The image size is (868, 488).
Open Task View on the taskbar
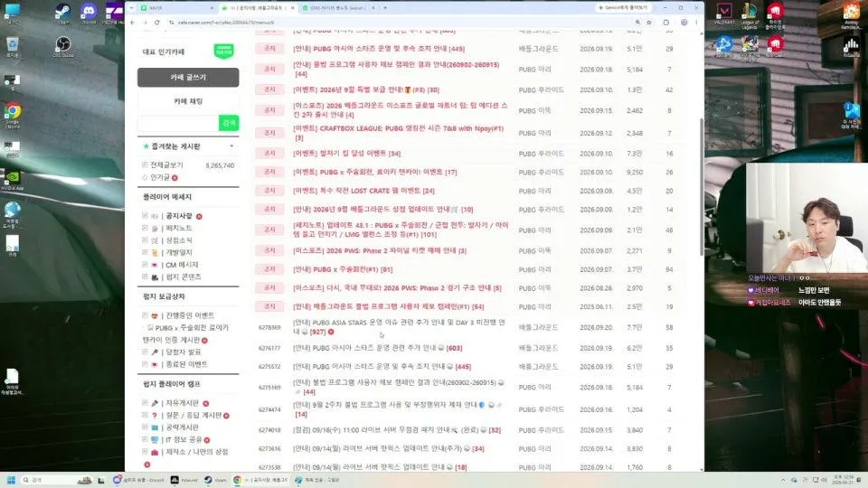(100, 480)
